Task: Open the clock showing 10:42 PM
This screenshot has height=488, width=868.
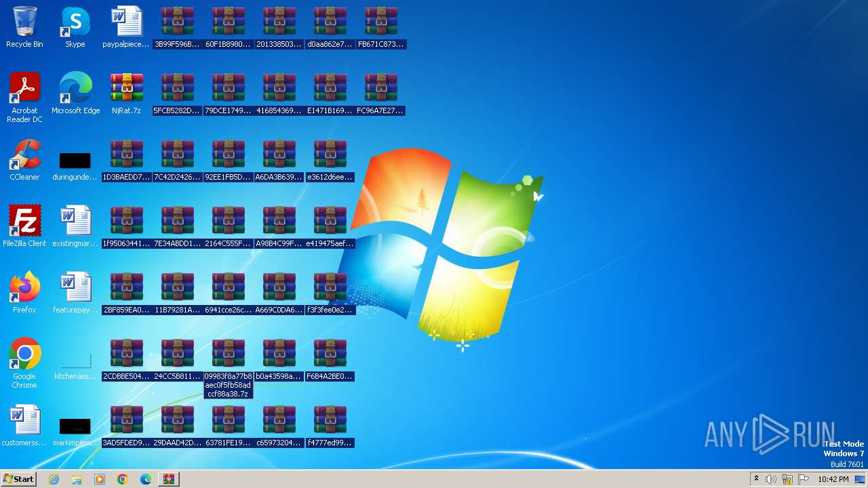Action: [x=833, y=479]
